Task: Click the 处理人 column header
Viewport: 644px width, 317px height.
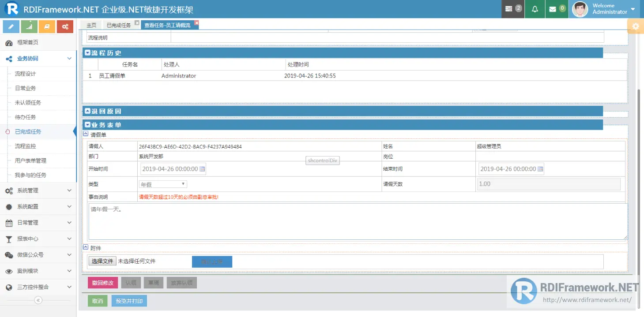Action: 223,64
